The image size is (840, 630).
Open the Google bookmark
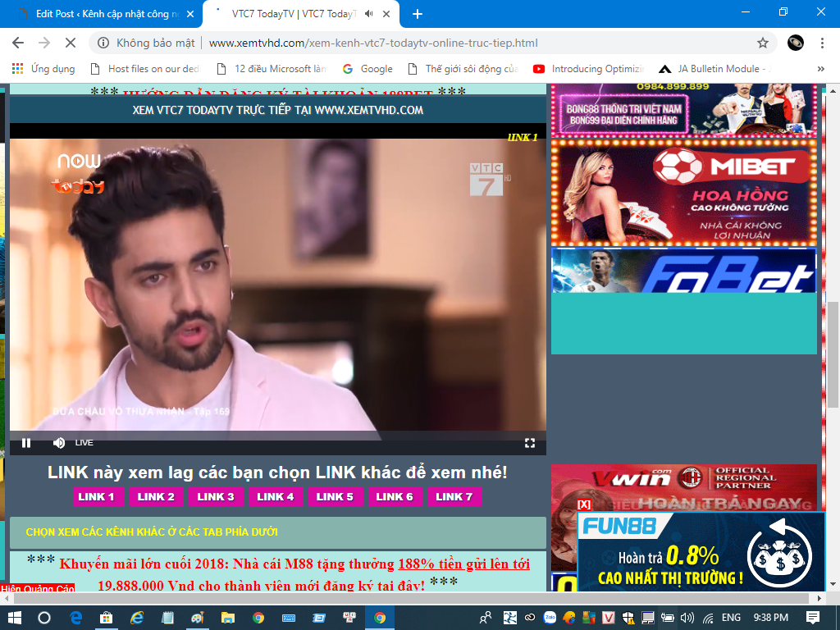[x=367, y=69]
